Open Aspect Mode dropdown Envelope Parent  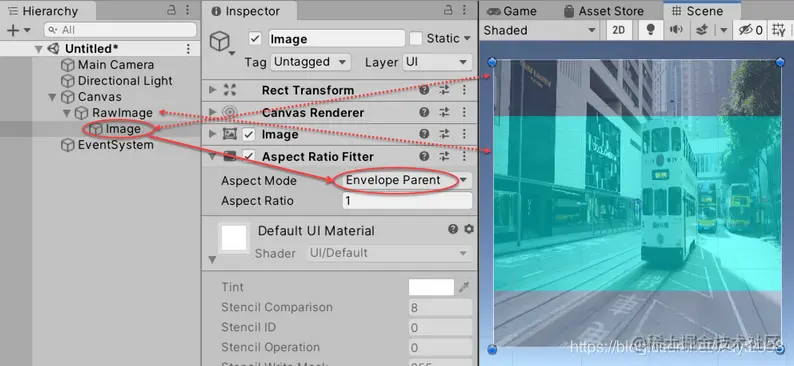(407, 180)
